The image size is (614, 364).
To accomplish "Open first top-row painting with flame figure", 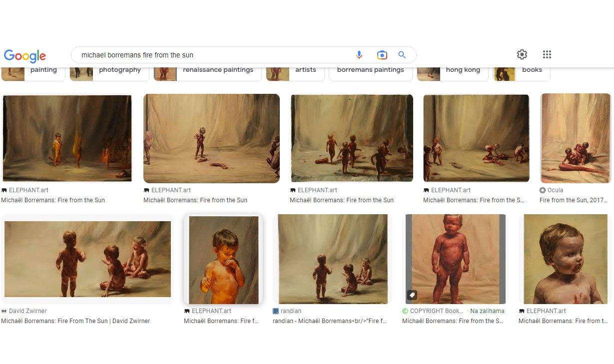I will tap(67, 138).
